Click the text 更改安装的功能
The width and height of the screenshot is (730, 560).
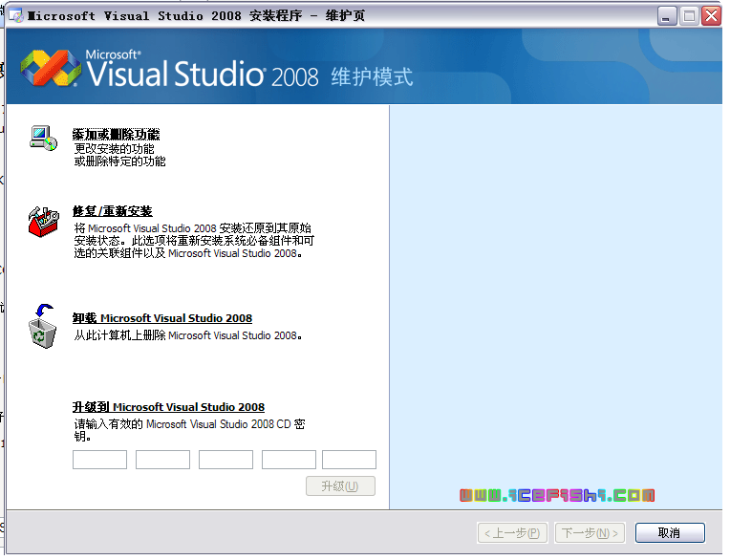114,149
